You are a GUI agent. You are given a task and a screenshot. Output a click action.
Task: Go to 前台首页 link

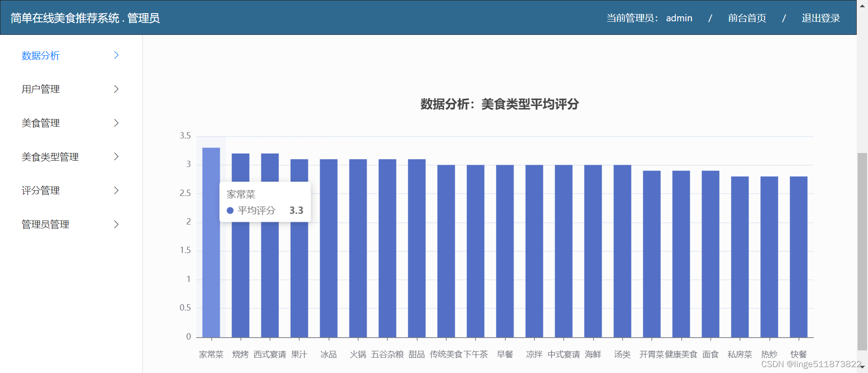click(747, 18)
